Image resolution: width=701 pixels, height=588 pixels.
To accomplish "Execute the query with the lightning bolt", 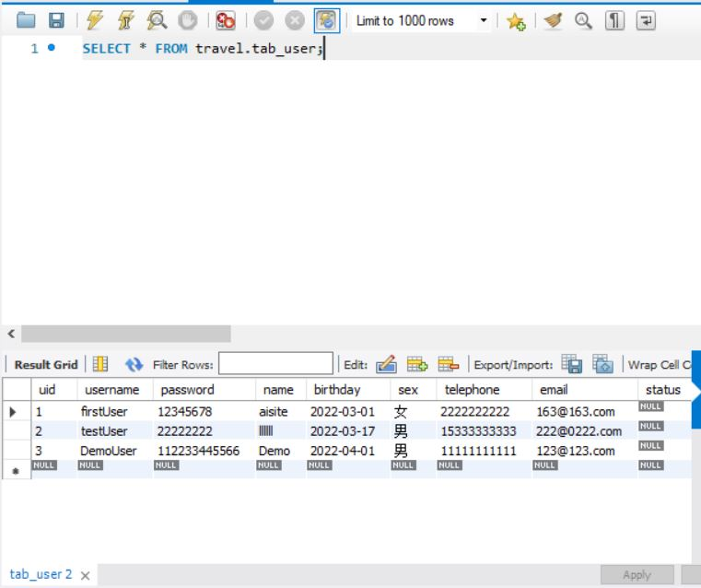I will (95, 20).
